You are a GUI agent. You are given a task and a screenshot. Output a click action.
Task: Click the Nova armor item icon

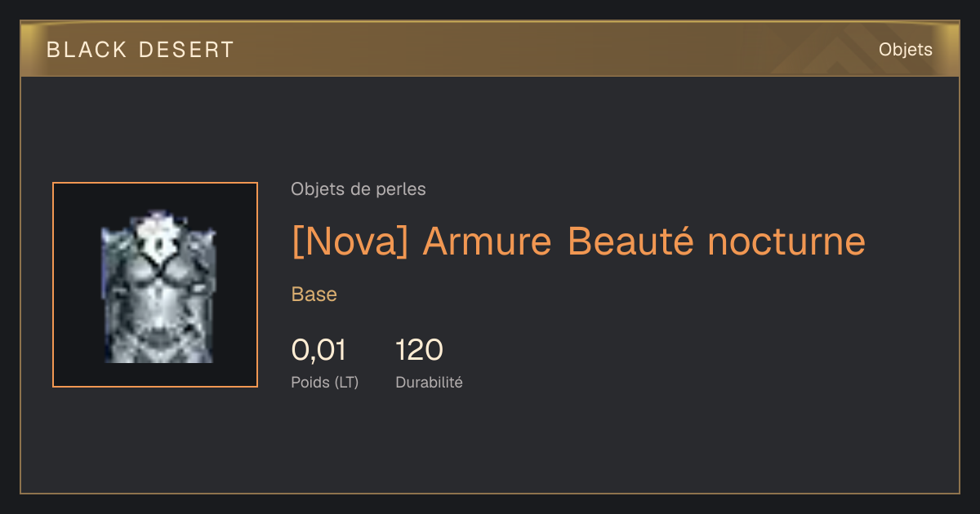click(156, 286)
